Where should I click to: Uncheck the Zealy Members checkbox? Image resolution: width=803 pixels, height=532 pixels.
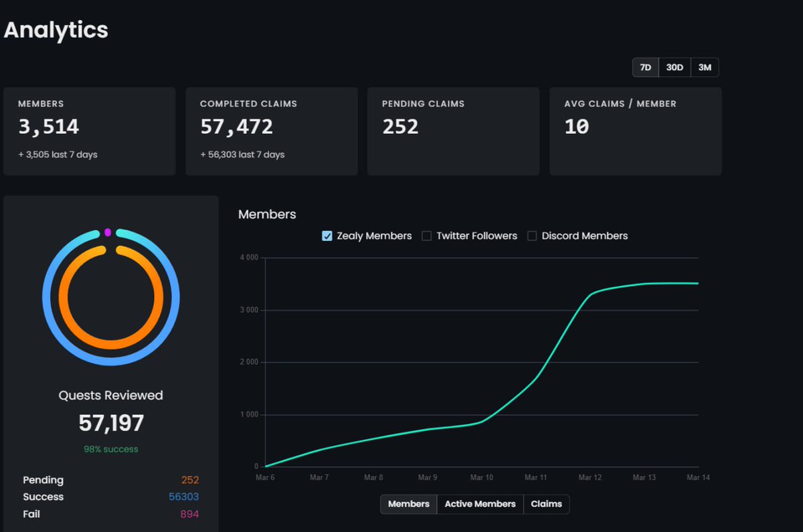point(327,236)
